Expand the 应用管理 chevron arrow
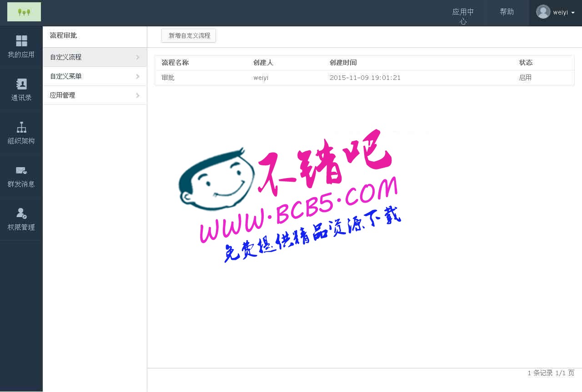This screenshot has width=582, height=392. (x=137, y=95)
